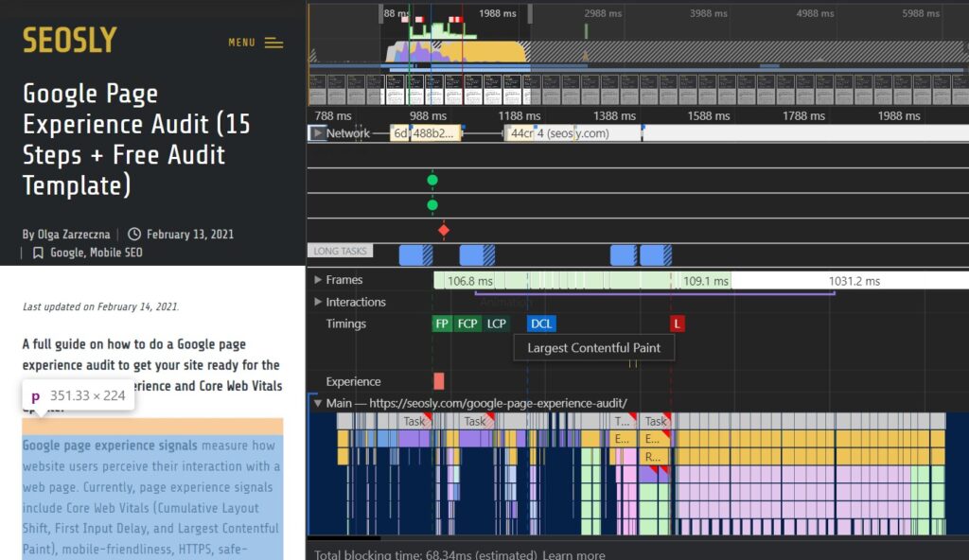The height and width of the screenshot is (560, 969).
Task: Click the bookmark icon before Google, Mobile SEO
Action: pyautogui.click(x=38, y=253)
